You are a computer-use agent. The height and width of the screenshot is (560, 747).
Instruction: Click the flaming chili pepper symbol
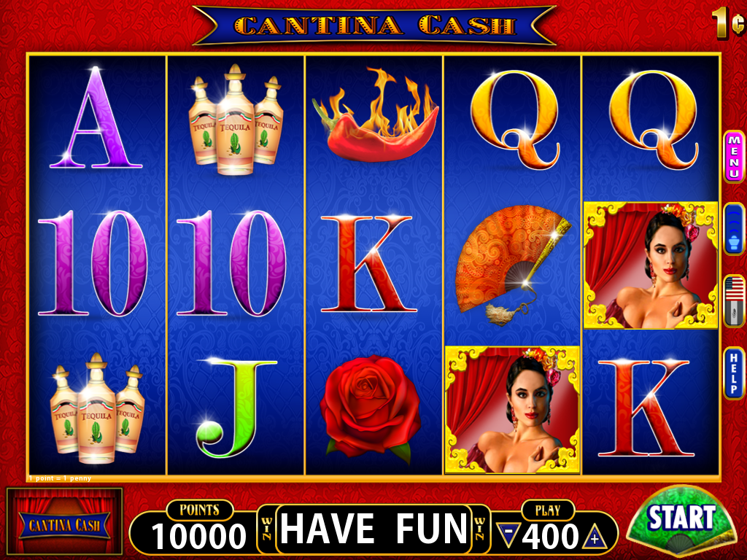pyautogui.click(x=376, y=115)
